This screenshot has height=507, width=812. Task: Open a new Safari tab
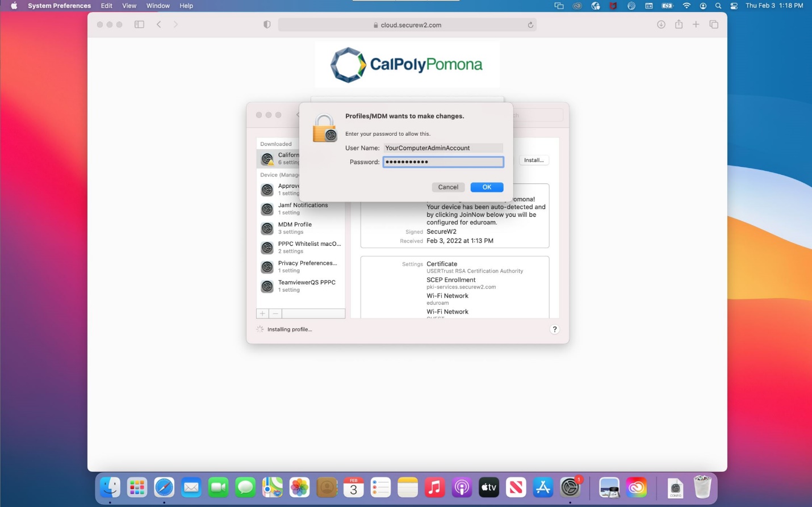coord(696,24)
